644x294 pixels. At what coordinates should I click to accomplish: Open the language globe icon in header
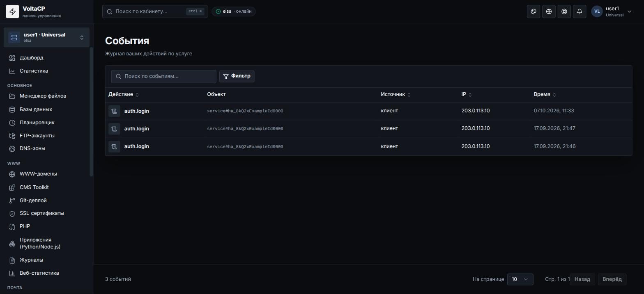tap(549, 11)
